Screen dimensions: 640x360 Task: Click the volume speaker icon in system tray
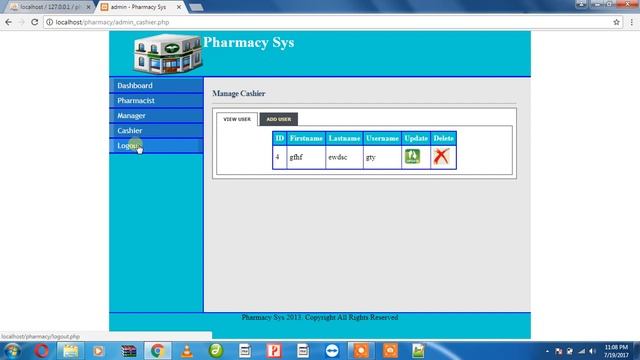[x=592, y=351]
